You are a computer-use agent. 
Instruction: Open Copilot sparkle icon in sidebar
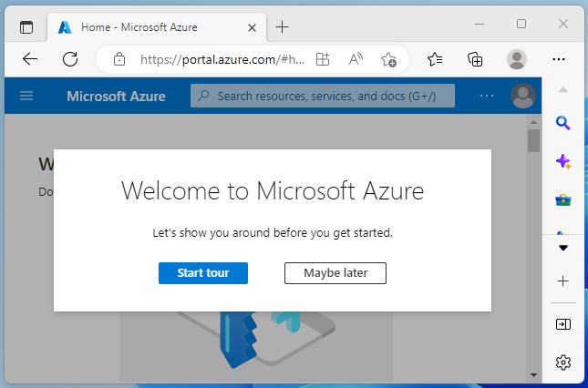point(563,161)
